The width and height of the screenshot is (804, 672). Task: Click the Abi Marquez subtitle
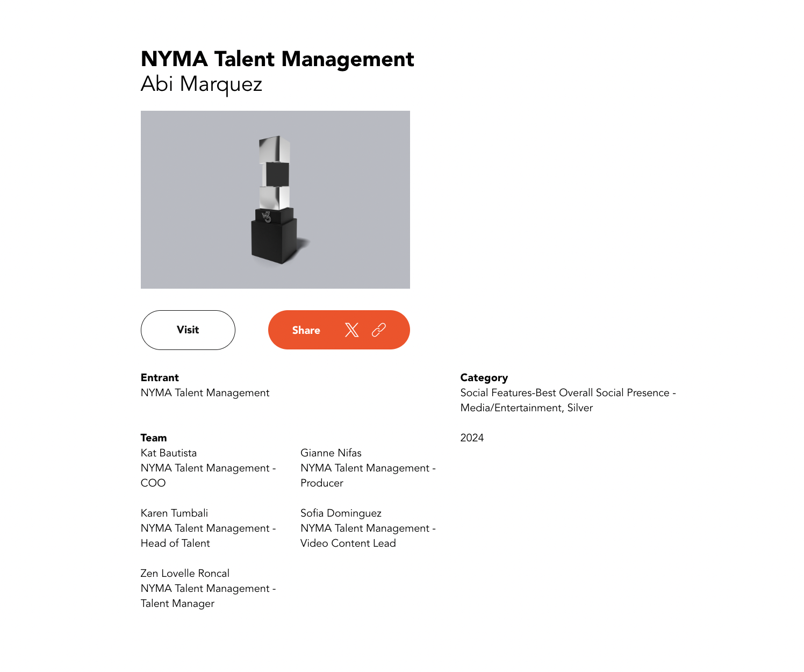[x=202, y=84]
